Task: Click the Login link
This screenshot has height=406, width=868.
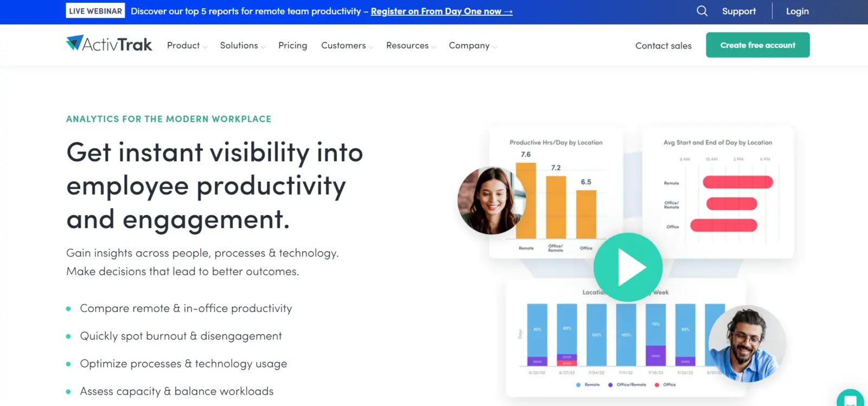Action: point(797,11)
